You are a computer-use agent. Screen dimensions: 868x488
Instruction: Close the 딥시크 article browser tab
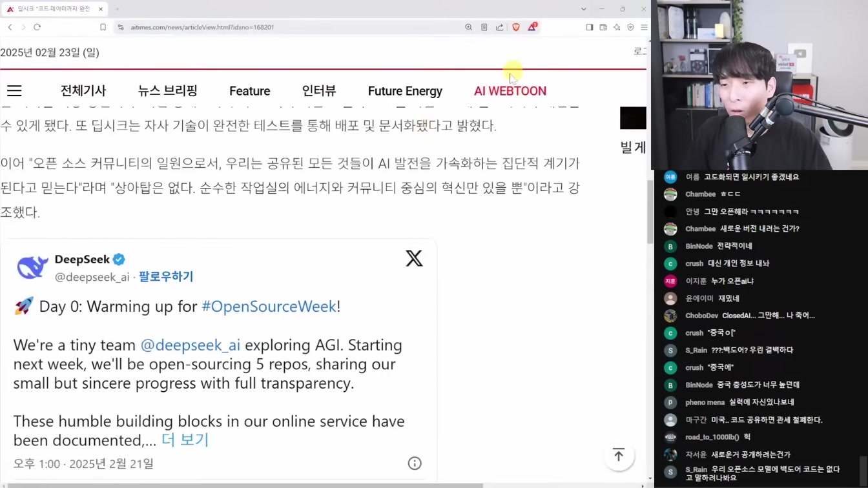click(101, 9)
